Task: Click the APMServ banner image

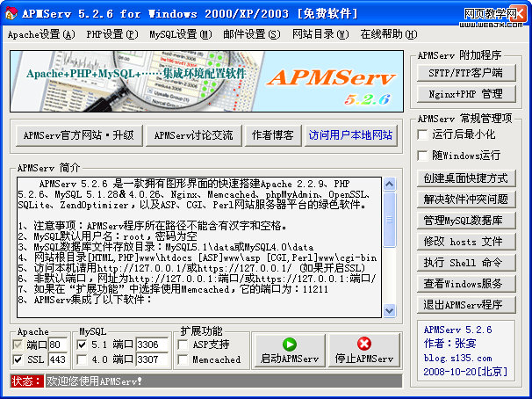Action: (x=206, y=81)
